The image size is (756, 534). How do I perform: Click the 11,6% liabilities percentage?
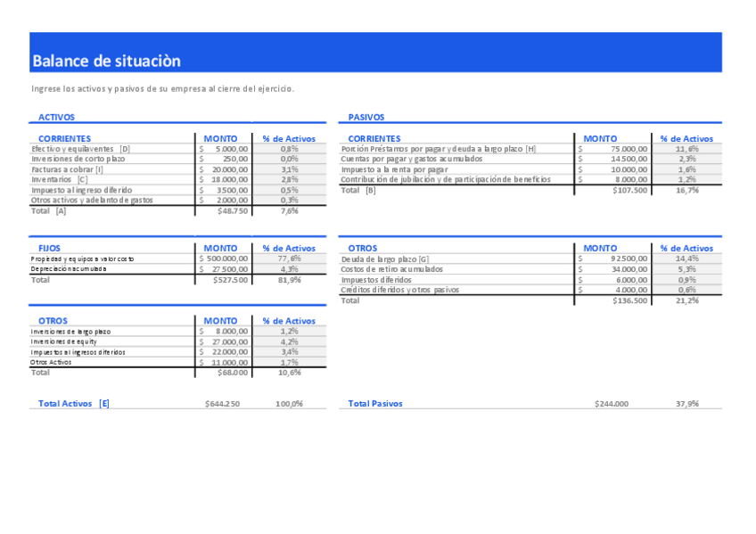pyautogui.click(x=686, y=149)
